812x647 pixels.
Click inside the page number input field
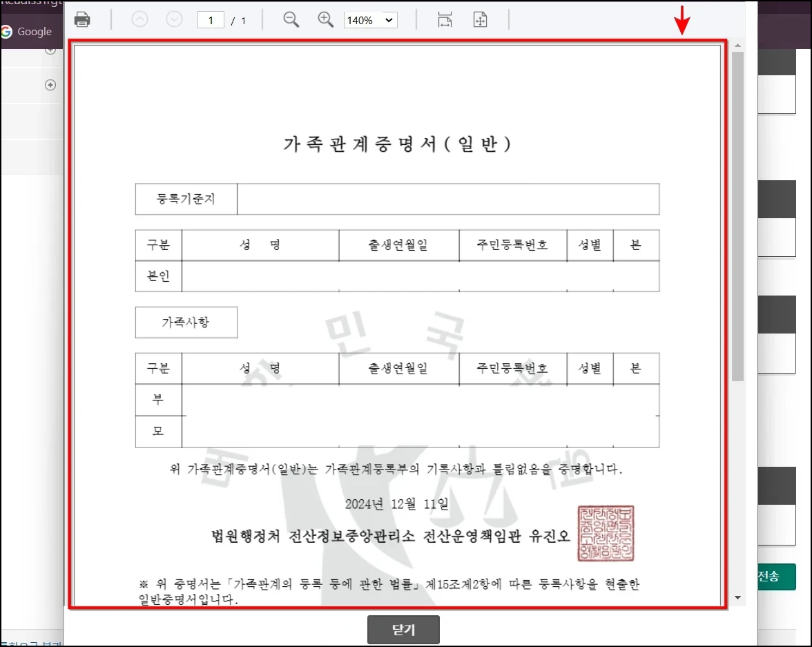tap(210, 19)
